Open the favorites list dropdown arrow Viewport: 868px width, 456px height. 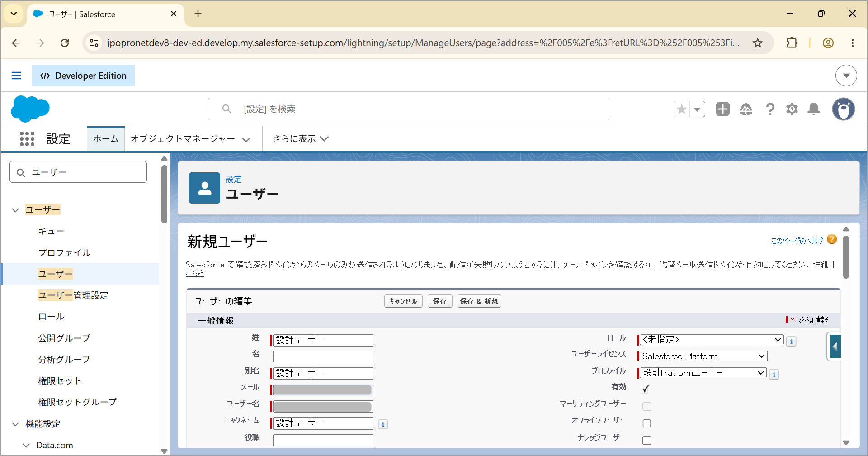coord(697,109)
